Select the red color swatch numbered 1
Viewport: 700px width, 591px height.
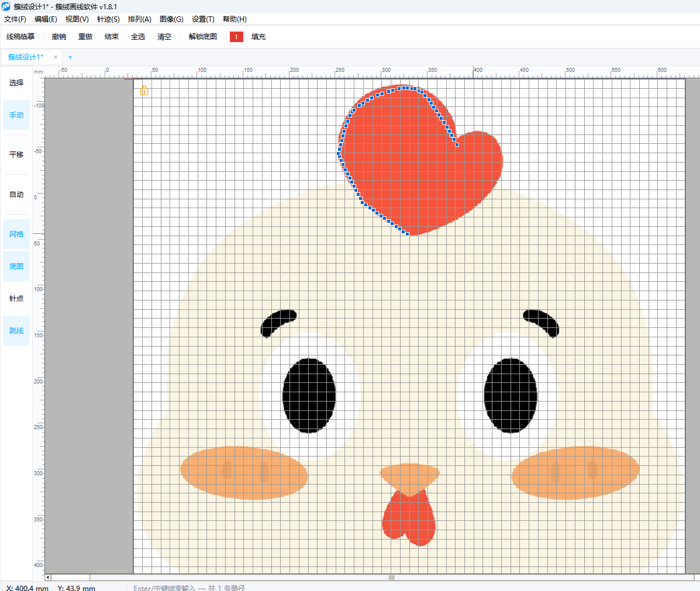tap(237, 37)
